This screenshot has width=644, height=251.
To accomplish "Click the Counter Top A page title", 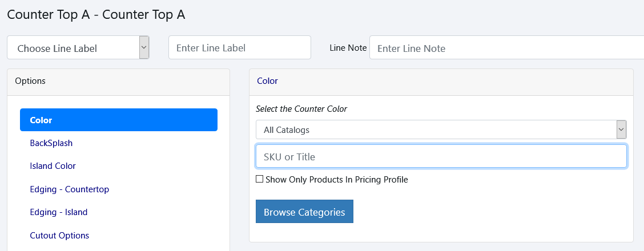I will click(96, 15).
